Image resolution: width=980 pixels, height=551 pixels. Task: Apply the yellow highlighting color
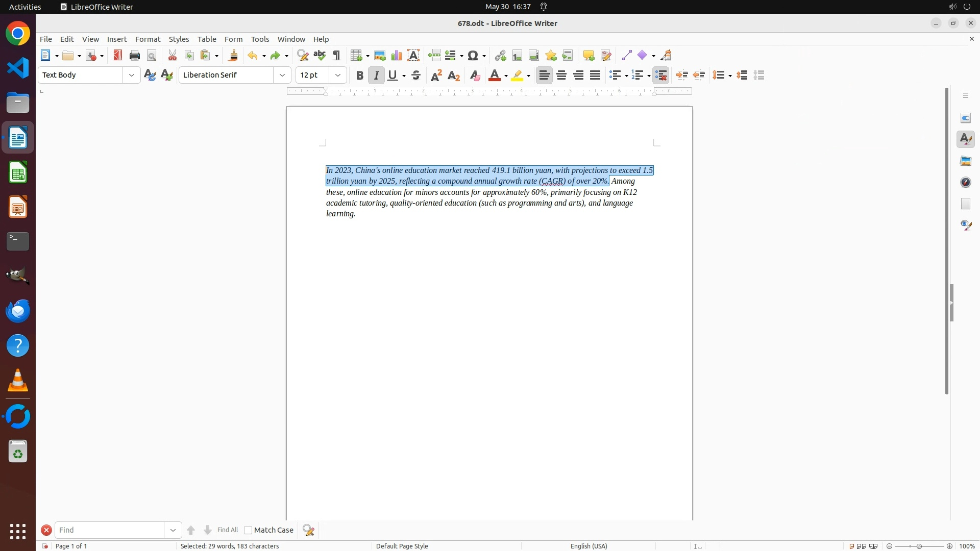point(517,76)
